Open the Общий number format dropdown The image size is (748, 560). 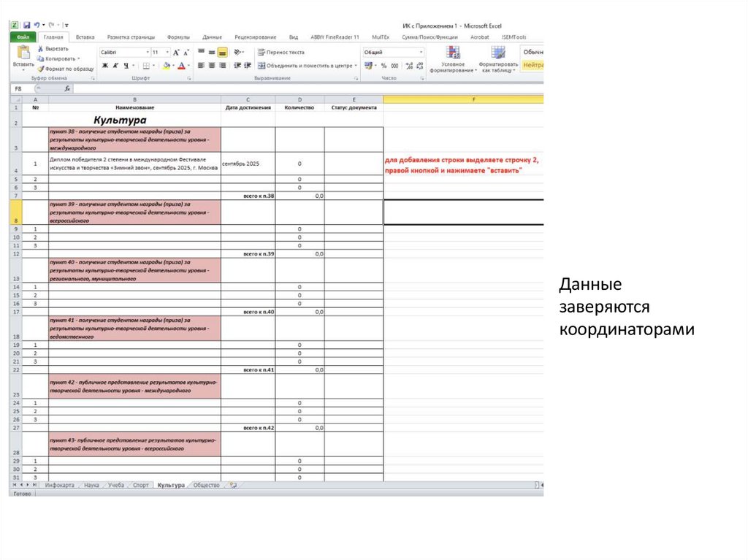421,52
